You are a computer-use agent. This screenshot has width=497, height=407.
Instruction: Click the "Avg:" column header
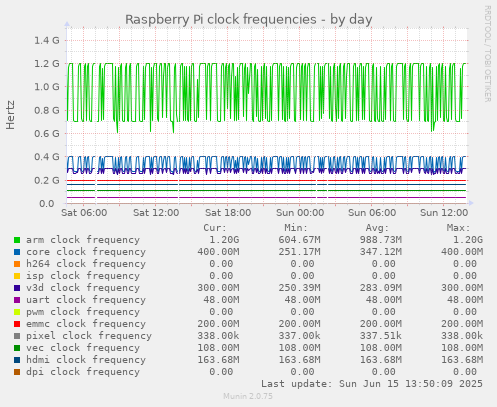coord(377,228)
